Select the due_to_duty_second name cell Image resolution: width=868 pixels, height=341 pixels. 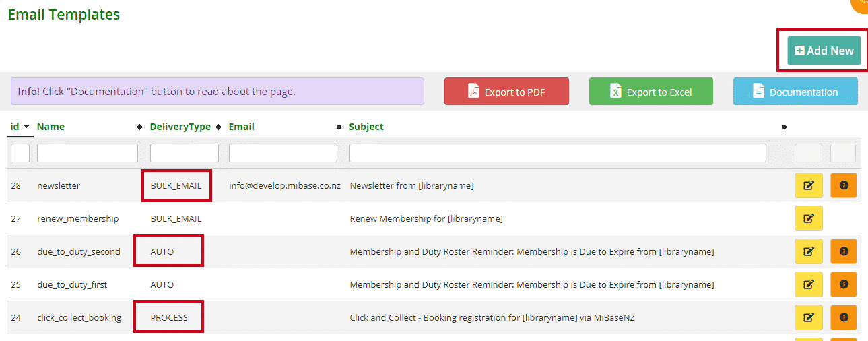[x=79, y=251]
